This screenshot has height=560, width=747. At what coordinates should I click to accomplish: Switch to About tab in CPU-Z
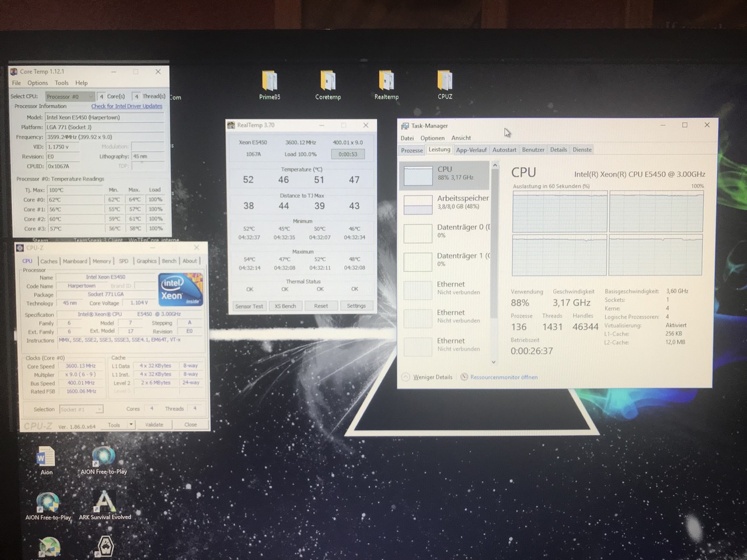tap(190, 261)
